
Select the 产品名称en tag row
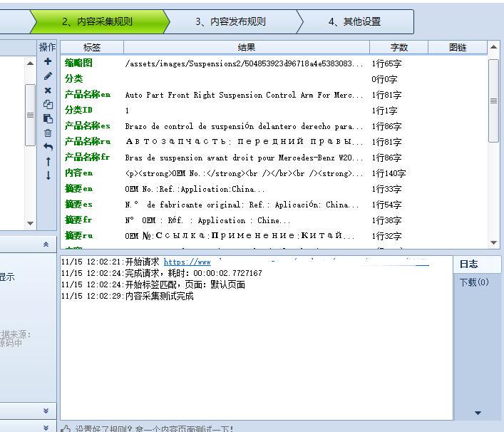click(x=88, y=95)
